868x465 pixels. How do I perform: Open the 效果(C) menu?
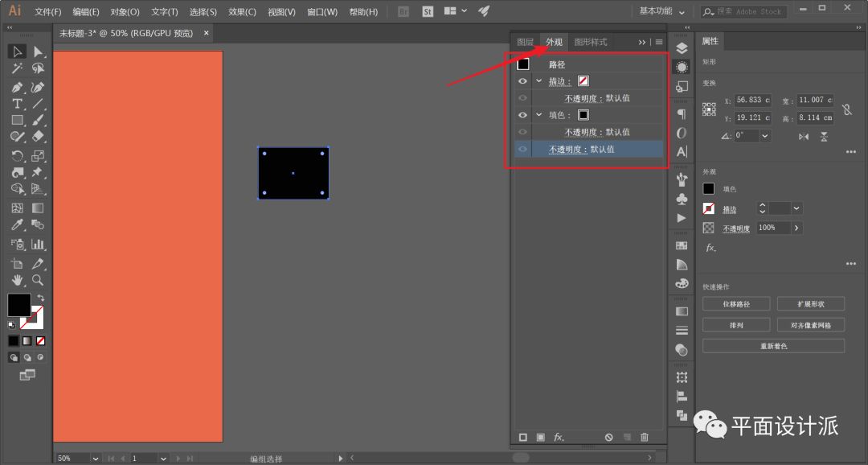[242, 12]
